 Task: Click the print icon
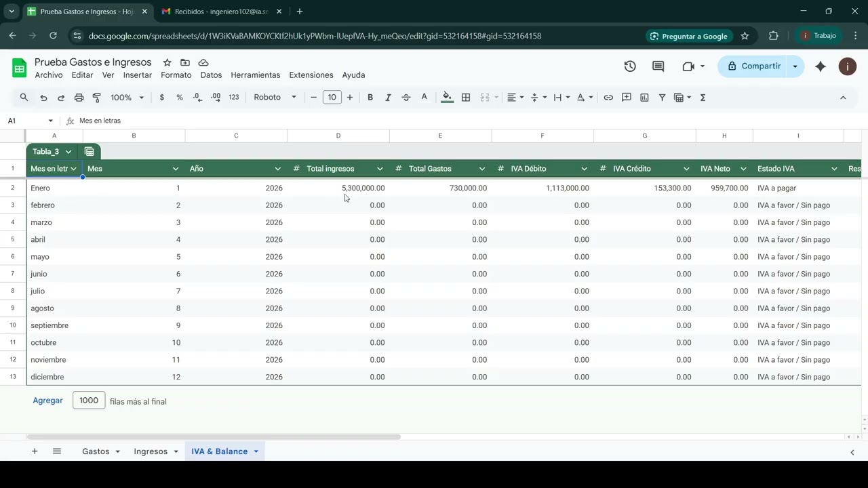(x=79, y=98)
